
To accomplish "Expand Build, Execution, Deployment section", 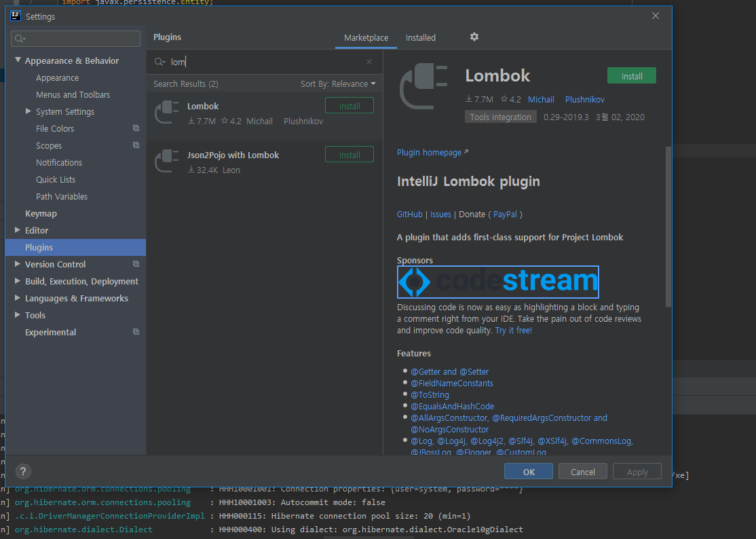I will 18,281.
